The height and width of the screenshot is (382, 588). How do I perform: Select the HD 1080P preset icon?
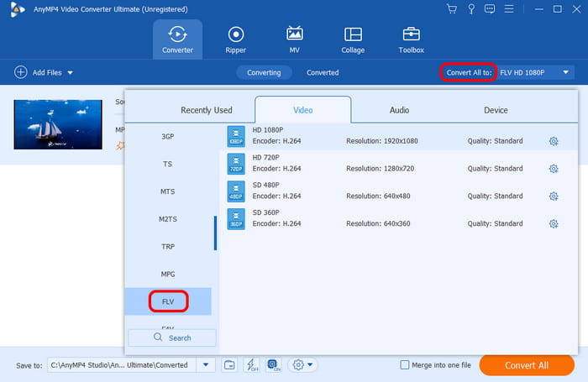(x=236, y=136)
